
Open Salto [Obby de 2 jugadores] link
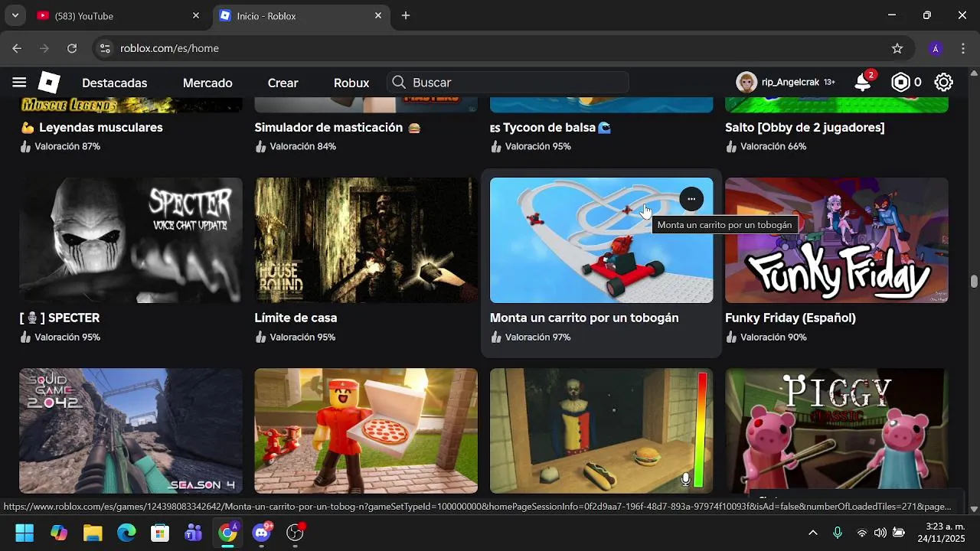pos(805,127)
